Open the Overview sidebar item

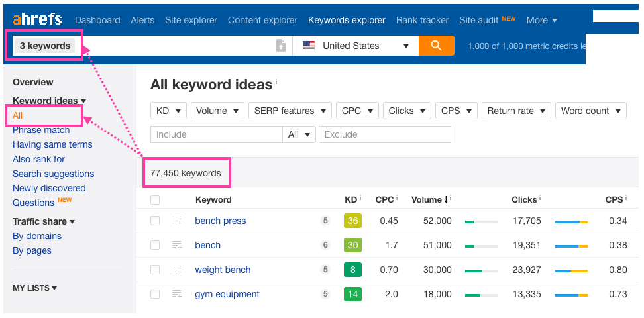click(33, 82)
